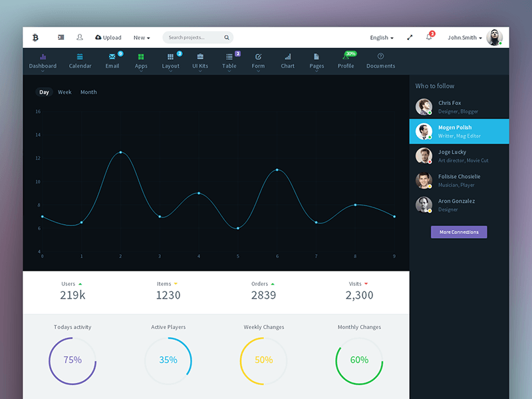Click the Upload button
The image size is (532, 399).
point(108,38)
